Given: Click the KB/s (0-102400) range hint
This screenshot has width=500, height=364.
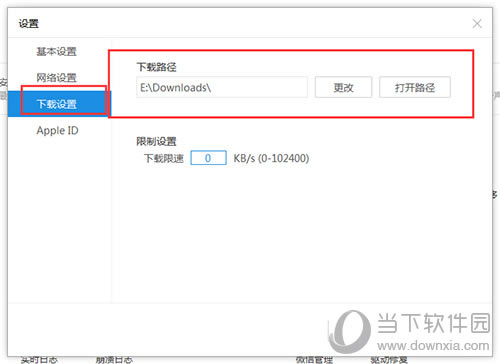Looking at the screenshot, I should coord(271,158).
